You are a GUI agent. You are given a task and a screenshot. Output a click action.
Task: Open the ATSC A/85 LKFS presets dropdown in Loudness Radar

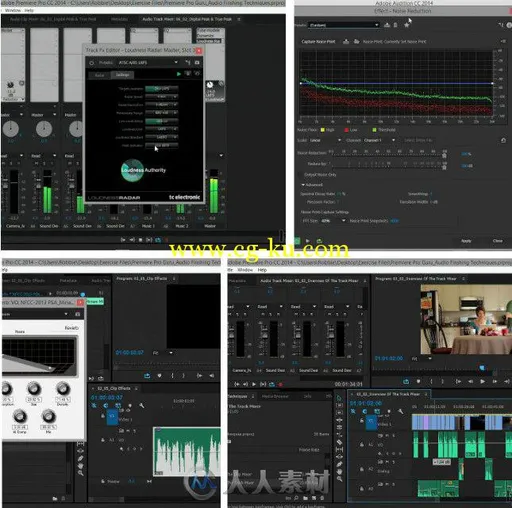[x=148, y=63]
